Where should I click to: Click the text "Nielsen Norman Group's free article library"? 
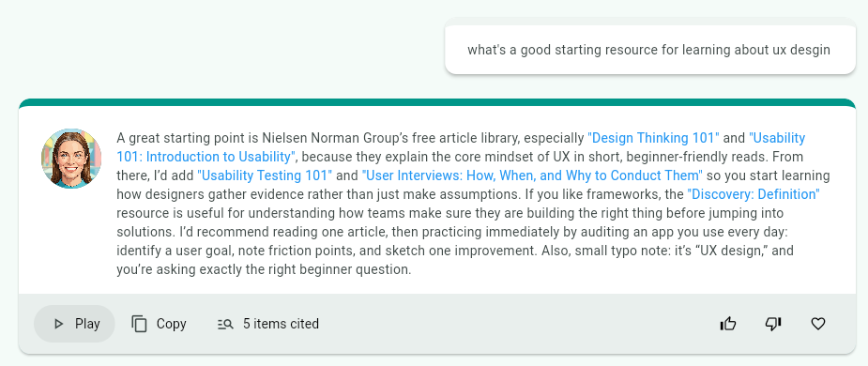pyautogui.click(x=390, y=138)
